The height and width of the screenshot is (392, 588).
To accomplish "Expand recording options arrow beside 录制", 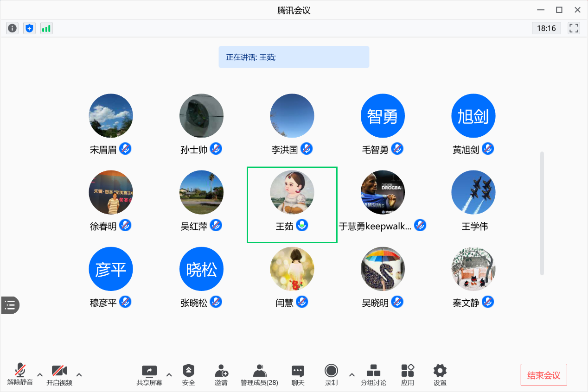I will point(352,374).
